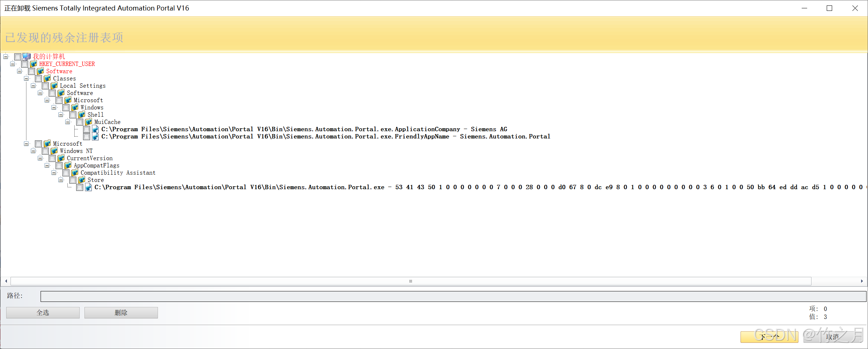Select the CurrentVersion tree row

pyautogui.click(x=89, y=158)
